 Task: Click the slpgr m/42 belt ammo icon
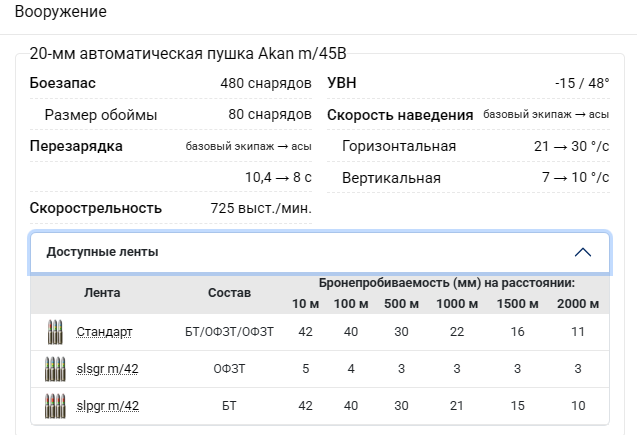click(54, 406)
